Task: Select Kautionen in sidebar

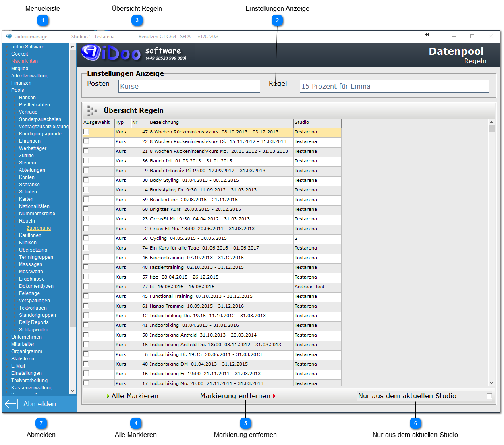Action: [30, 235]
